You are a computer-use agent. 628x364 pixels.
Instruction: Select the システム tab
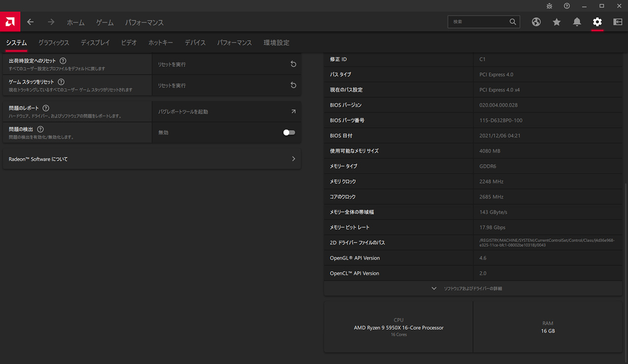click(16, 43)
